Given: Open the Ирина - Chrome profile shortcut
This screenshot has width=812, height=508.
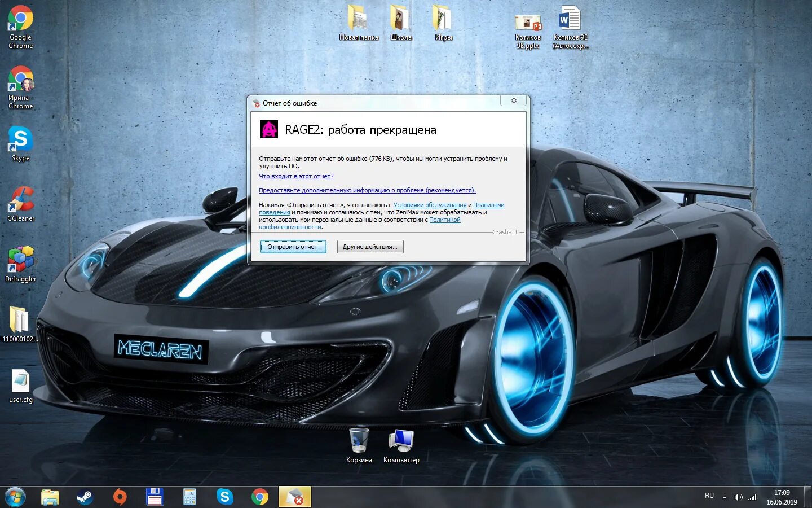Looking at the screenshot, I should point(21,87).
